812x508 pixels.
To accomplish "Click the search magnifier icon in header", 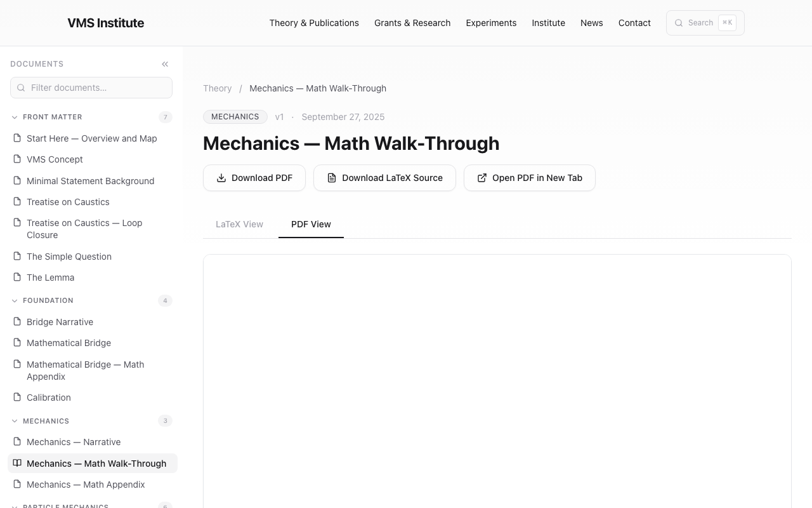I will [679, 23].
